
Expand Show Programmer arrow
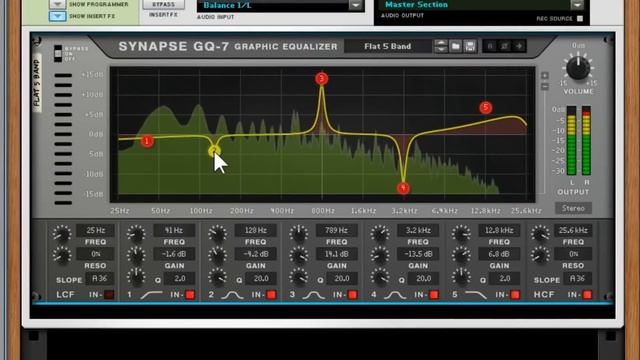pyautogui.click(x=58, y=4)
